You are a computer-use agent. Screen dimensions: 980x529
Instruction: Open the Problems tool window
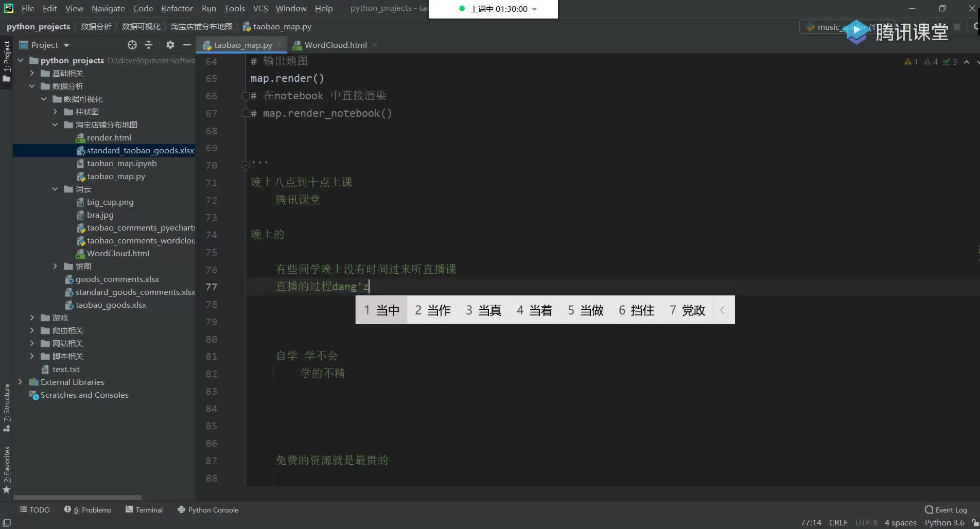click(87, 510)
